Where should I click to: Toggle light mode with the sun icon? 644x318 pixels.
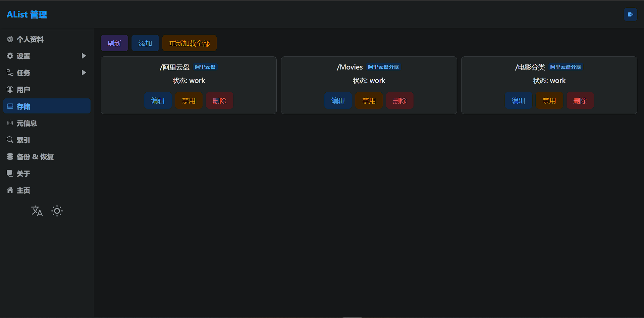tap(57, 211)
